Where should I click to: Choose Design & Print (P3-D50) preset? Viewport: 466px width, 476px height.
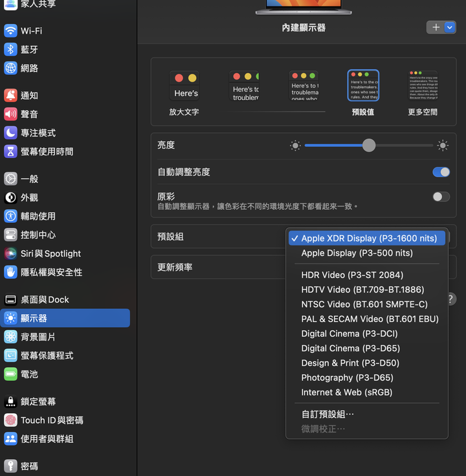[x=367, y=363]
